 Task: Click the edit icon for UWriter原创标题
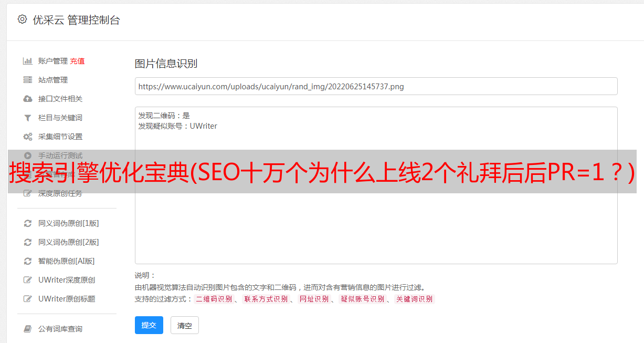28,299
